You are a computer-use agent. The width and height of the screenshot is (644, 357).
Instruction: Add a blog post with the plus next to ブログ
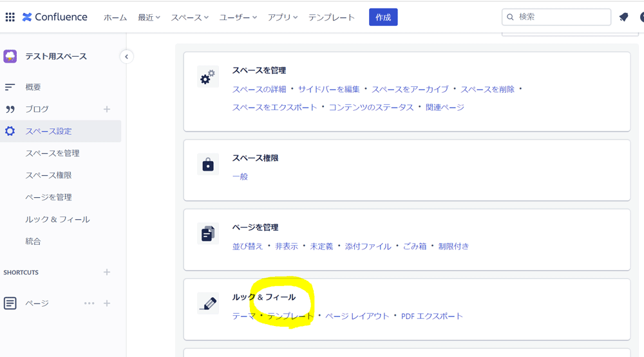(107, 110)
